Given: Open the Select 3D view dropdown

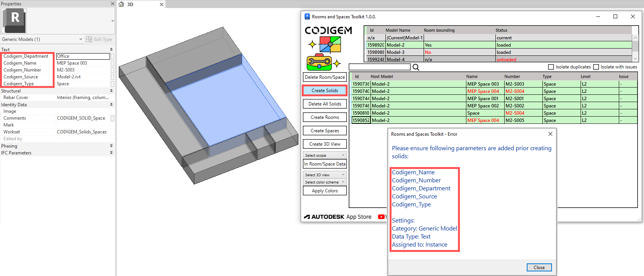Looking at the screenshot, I should tap(325, 175).
